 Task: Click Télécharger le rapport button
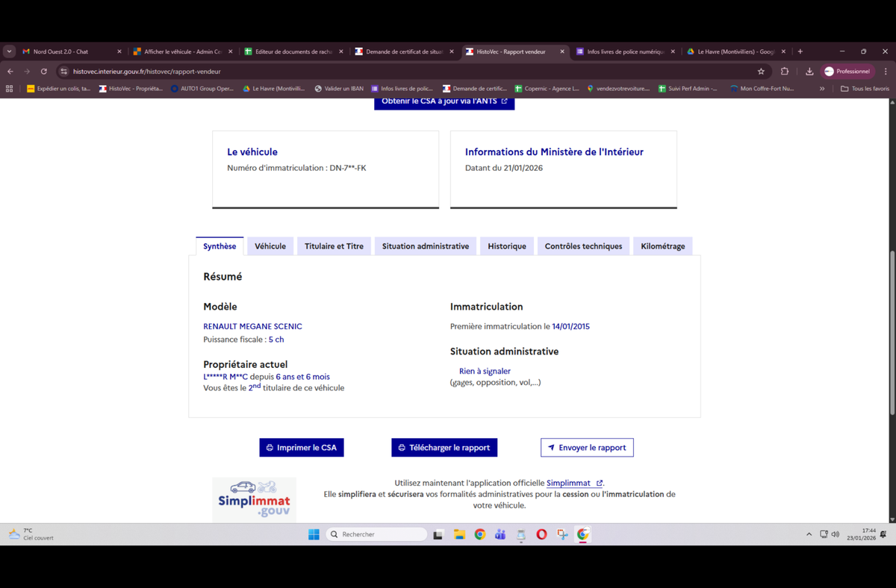point(444,448)
